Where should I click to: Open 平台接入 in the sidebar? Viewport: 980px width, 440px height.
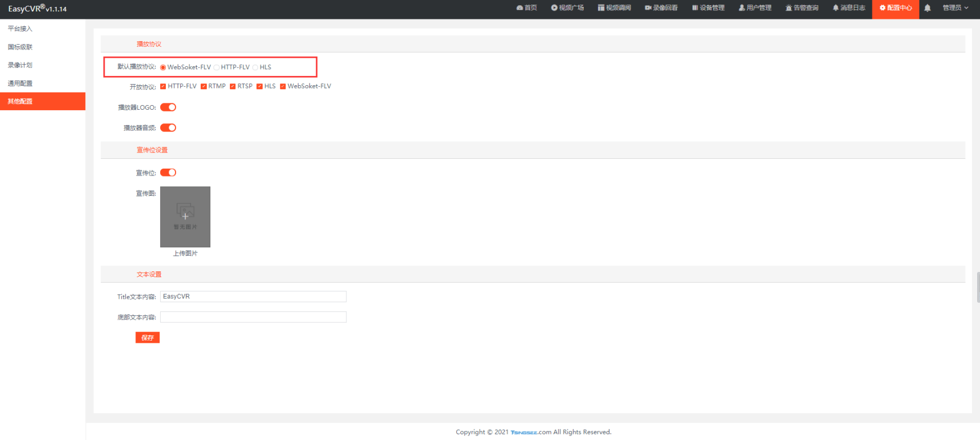[21, 29]
